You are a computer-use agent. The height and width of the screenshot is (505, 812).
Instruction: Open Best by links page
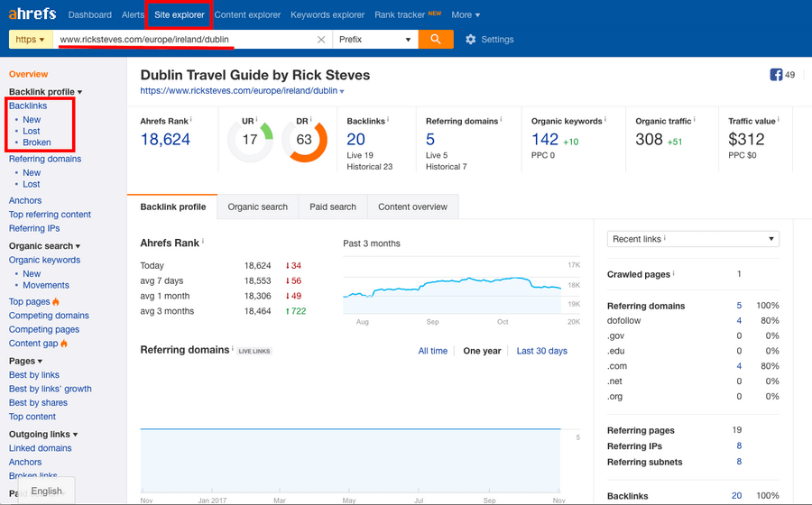pyautogui.click(x=34, y=374)
